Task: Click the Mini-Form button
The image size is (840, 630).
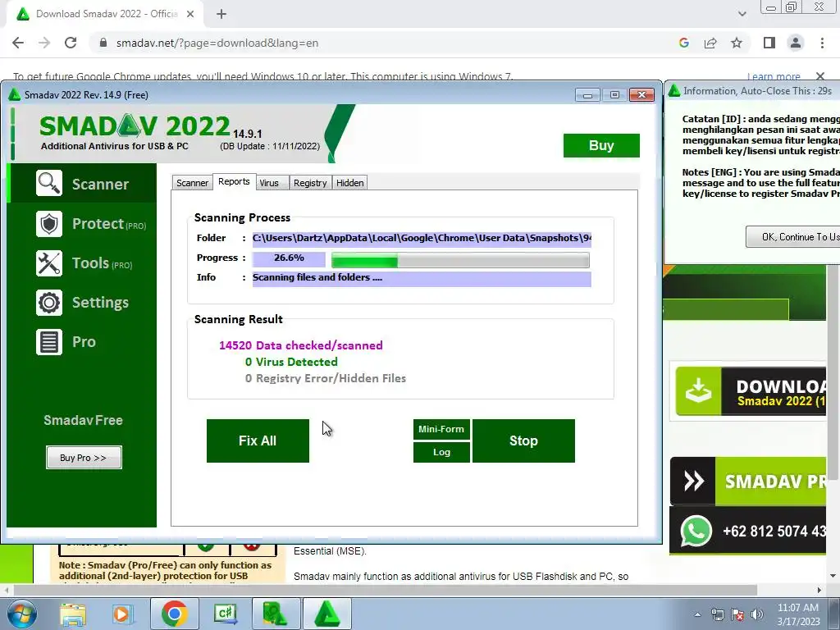Action: (441, 429)
